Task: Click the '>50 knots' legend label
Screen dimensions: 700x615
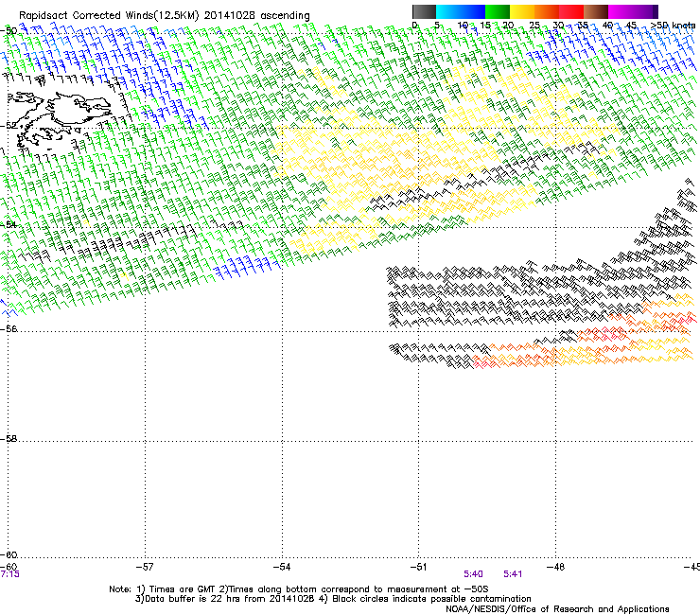Action: tap(674, 26)
